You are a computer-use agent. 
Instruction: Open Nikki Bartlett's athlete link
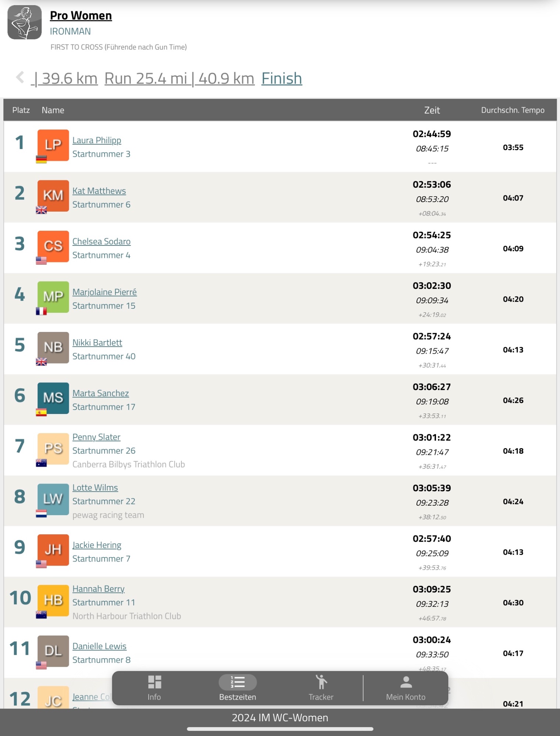(x=97, y=343)
